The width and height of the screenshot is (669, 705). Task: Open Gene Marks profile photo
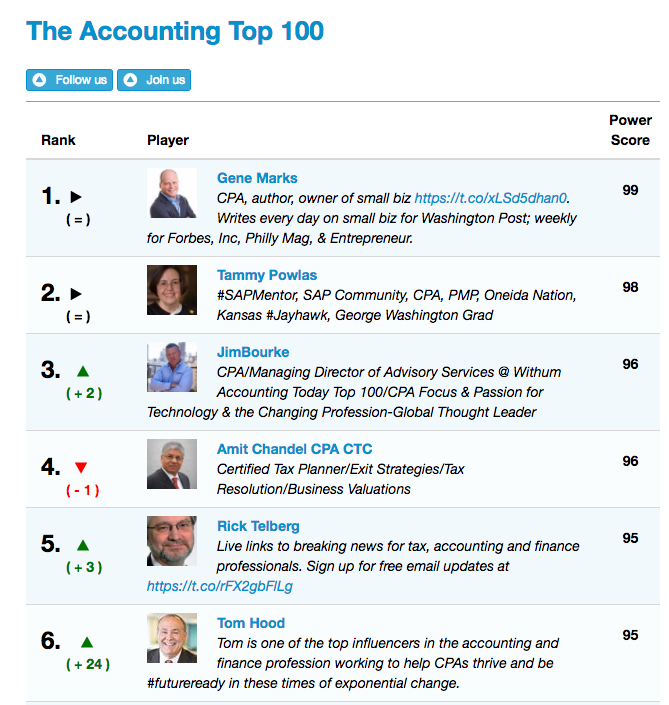tap(172, 193)
